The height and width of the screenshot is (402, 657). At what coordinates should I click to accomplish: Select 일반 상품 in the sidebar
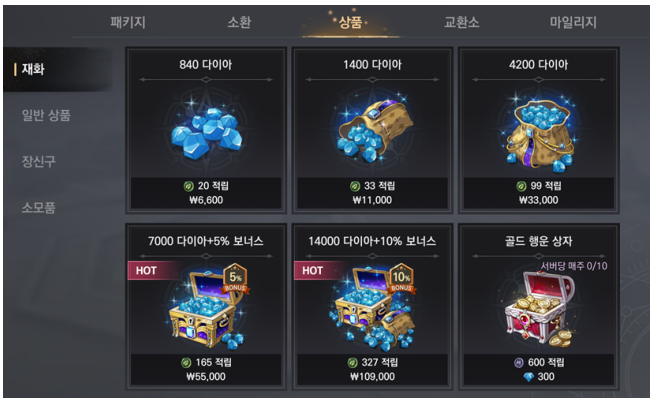coord(46,115)
